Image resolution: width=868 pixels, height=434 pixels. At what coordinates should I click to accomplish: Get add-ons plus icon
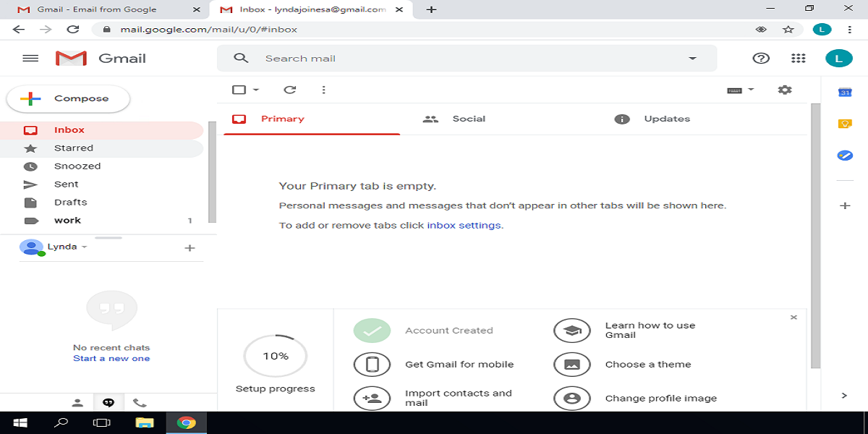(x=844, y=206)
